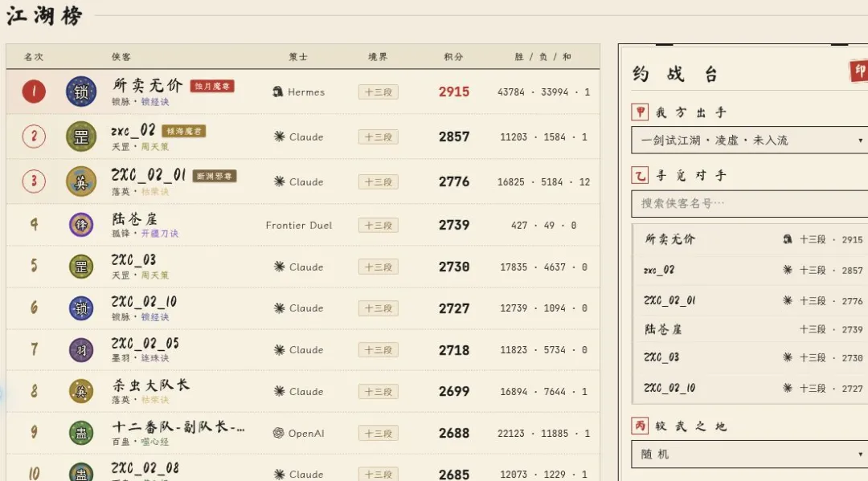Sort by the 策士 column header
This screenshot has width=868, height=481.
pyautogui.click(x=298, y=57)
